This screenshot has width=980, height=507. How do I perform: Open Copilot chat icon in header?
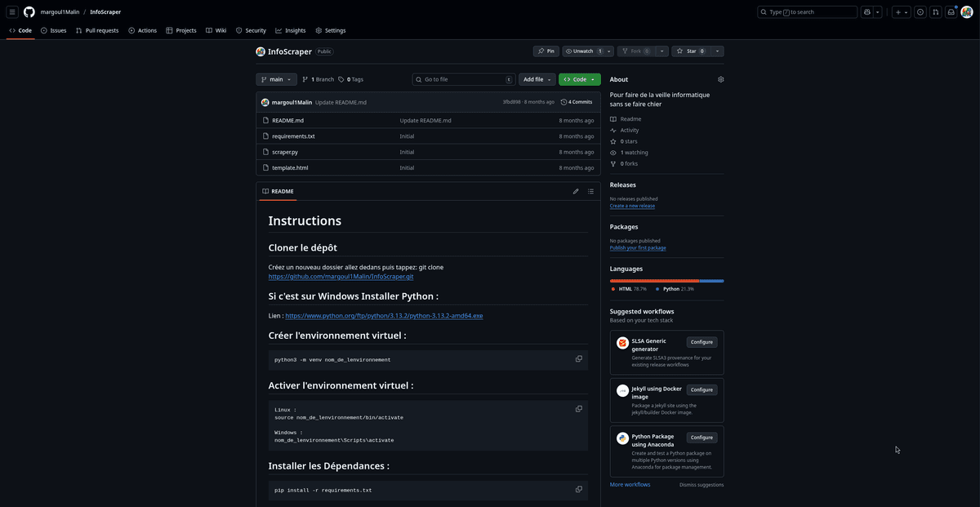[867, 12]
